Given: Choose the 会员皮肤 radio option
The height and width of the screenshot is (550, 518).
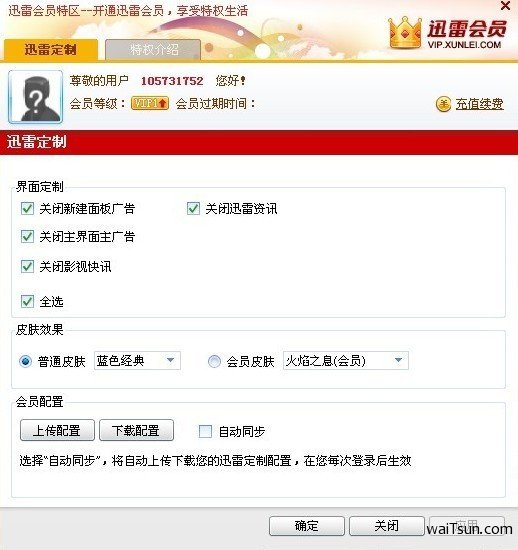Looking at the screenshot, I should 214,361.
